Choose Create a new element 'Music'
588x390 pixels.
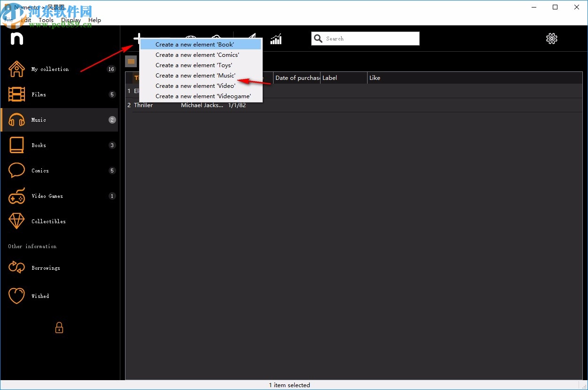201,76
